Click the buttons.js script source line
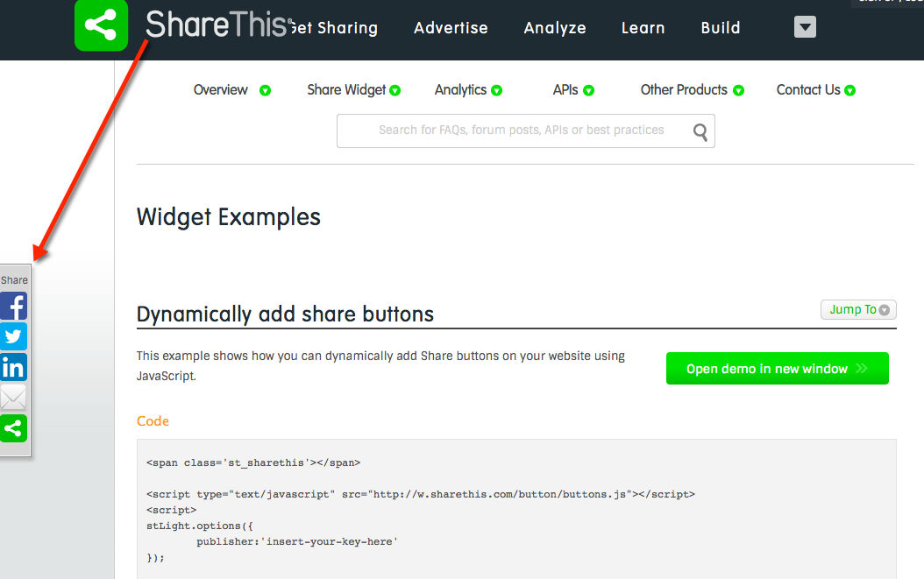The image size is (924, 579). [421, 494]
